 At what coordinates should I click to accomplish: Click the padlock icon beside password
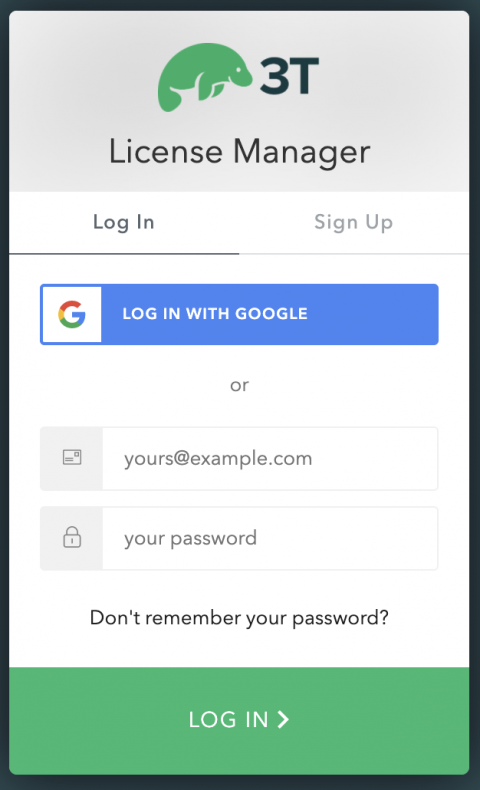72,537
